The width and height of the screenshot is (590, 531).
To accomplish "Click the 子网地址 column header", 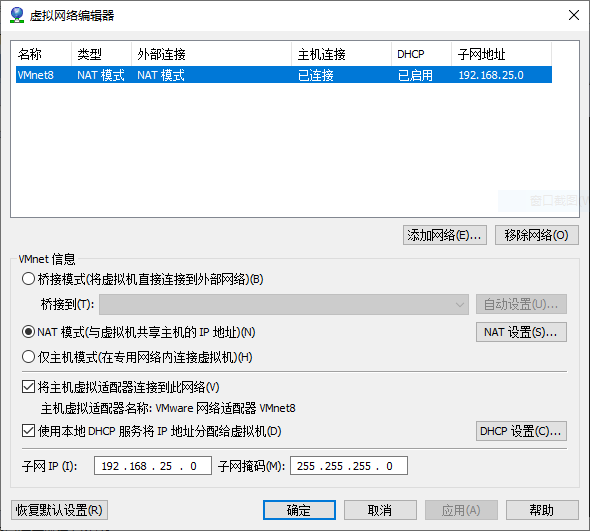I will [502, 55].
